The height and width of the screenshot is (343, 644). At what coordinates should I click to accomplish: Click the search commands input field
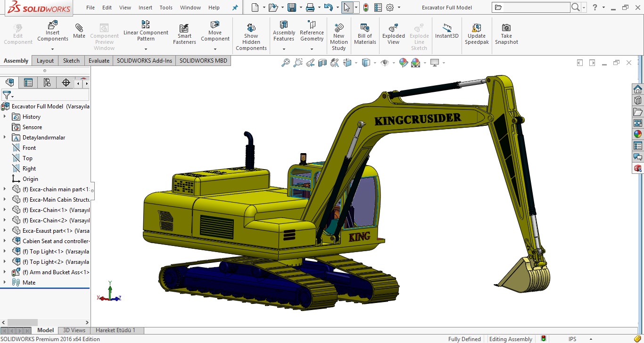(x=530, y=8)
